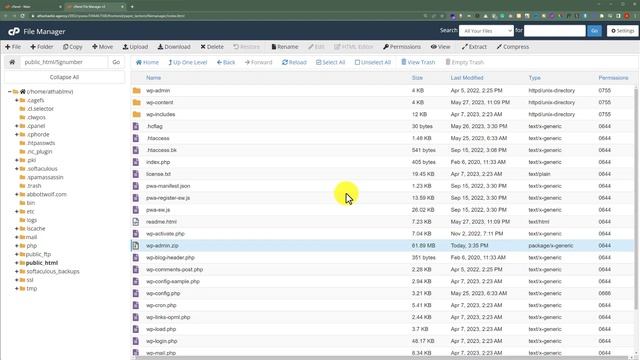Select the .htaccess file name
Image resolution: width=640 pixels, height=360 pixels.
pyautogui.click(x=158, y=138)
